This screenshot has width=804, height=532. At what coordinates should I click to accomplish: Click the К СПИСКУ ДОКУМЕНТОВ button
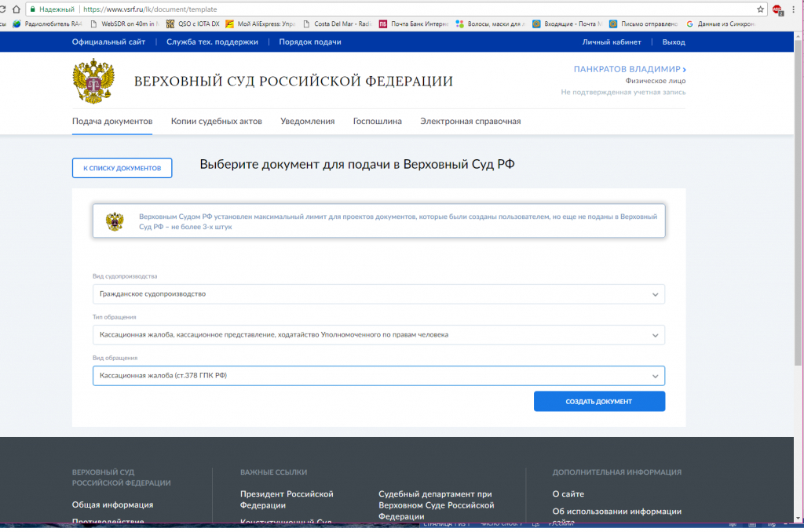[x=122, y=168]
